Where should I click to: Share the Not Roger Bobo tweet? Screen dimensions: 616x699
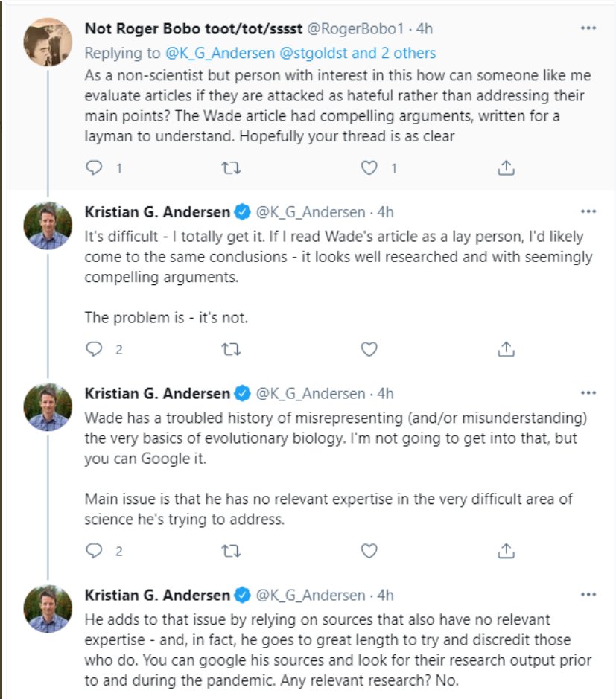[506, 167]
